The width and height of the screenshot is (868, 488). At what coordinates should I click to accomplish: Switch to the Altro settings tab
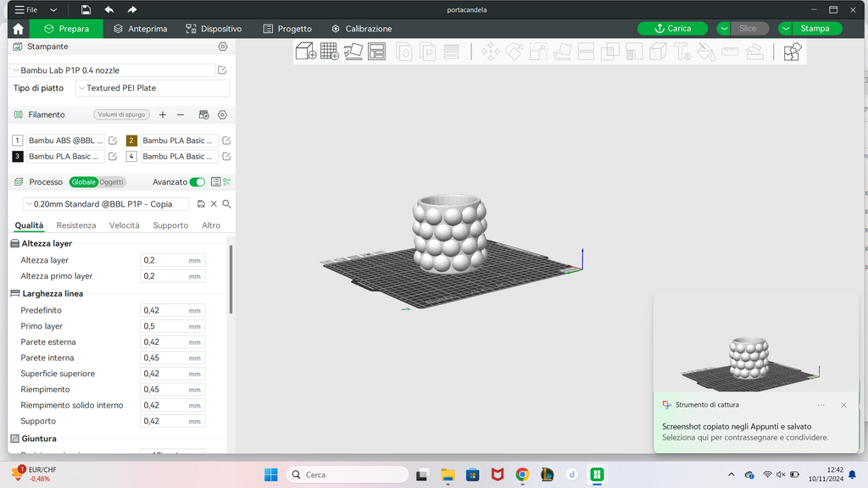point(211,225)
